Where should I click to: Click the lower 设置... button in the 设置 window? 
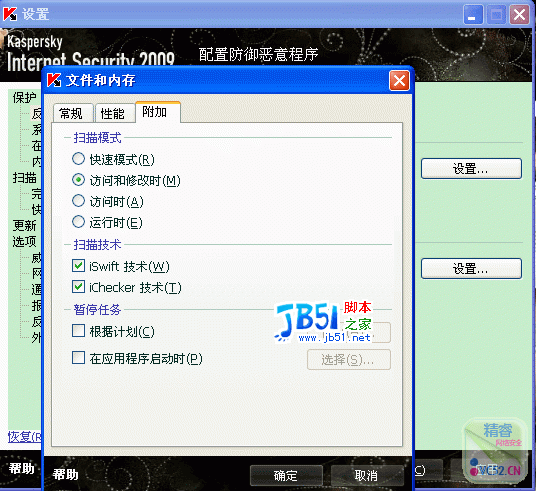471,268
